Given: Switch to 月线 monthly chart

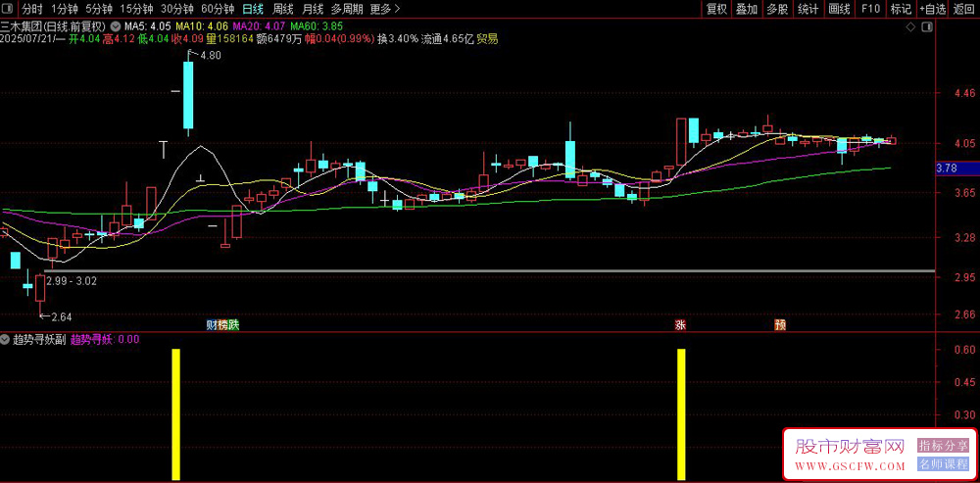Looking at the screenshot, I should [312, 9].
